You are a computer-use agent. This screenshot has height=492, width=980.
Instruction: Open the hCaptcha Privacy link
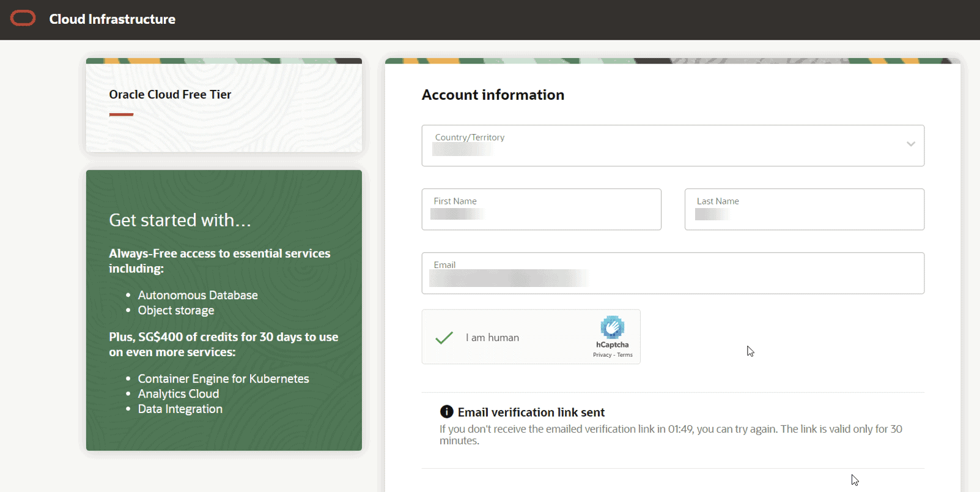(x=602, y=355)
